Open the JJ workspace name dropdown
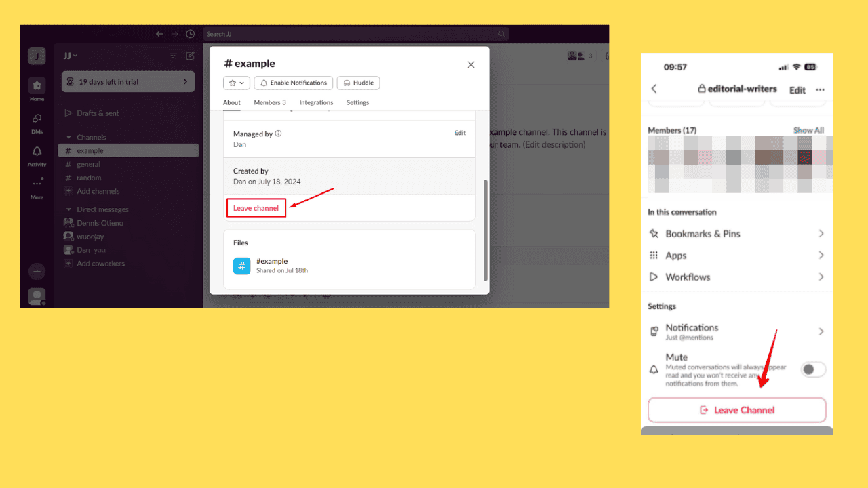 pyautogui.click(x=70, y=56)
